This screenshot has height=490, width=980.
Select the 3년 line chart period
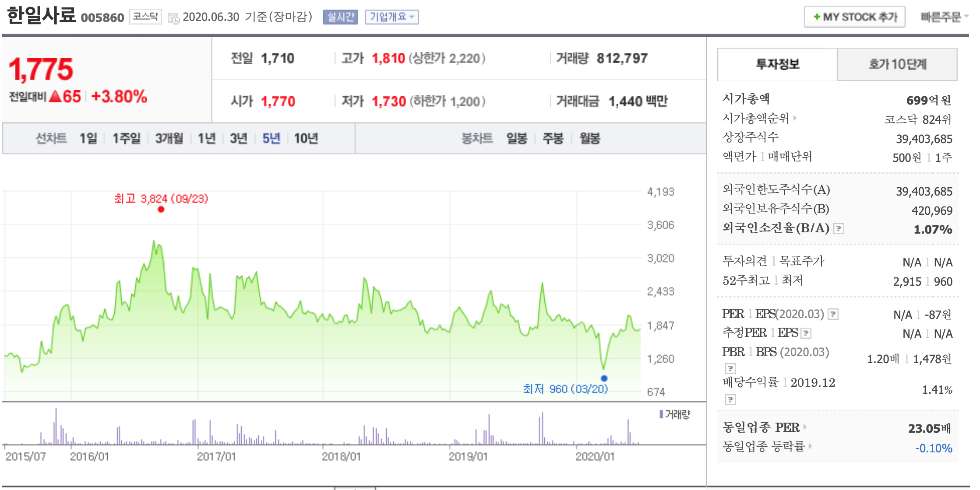click(x=239, y=139)
